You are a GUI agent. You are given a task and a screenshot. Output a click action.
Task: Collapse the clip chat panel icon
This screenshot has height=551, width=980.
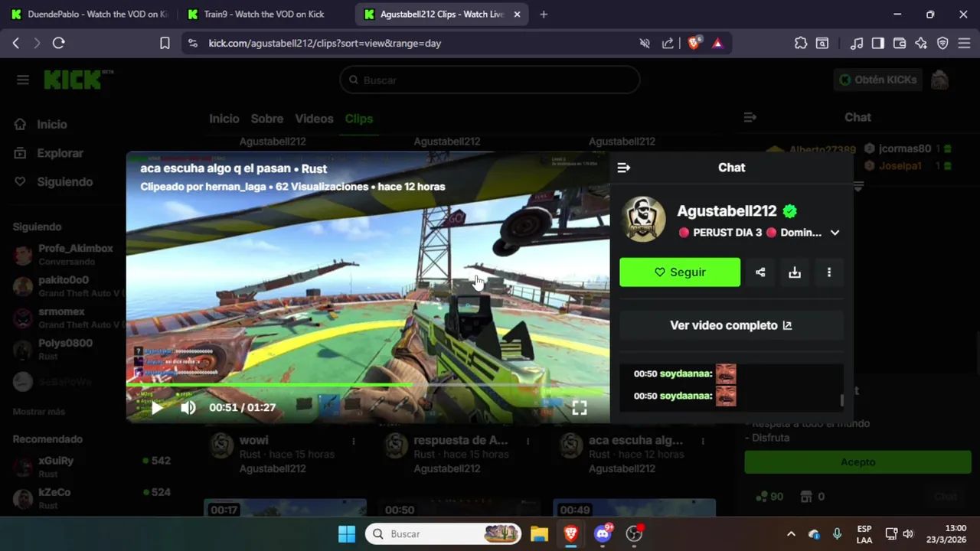tap(624, 168)
